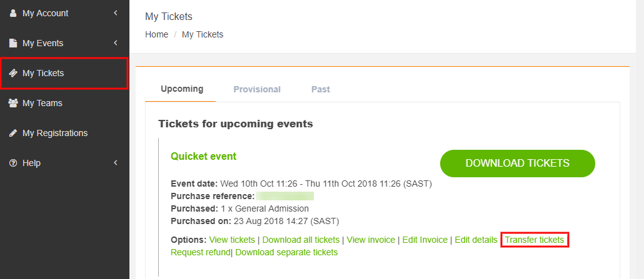Click the My Tickets ticket icon
Screen dimensions: 644x279
(13, 73)
